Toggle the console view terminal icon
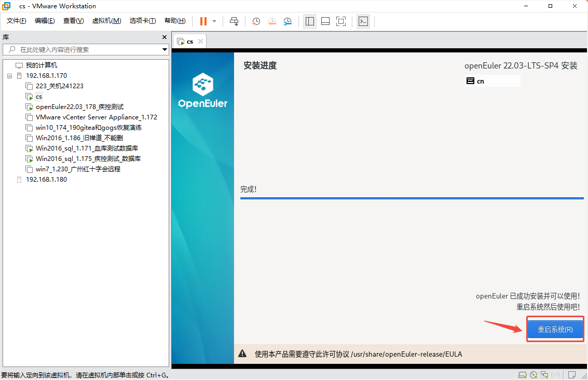Screen dimensions: 588x380 363,21
